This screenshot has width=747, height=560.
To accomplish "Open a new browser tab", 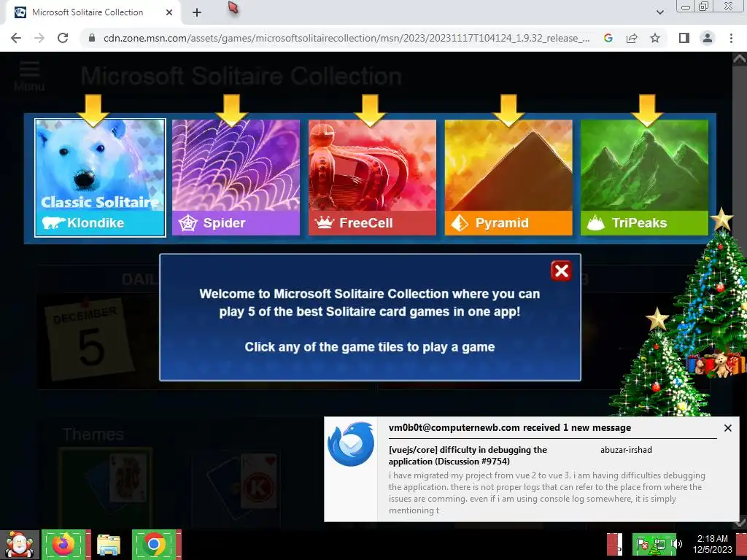I will click(x=197, y=13).
